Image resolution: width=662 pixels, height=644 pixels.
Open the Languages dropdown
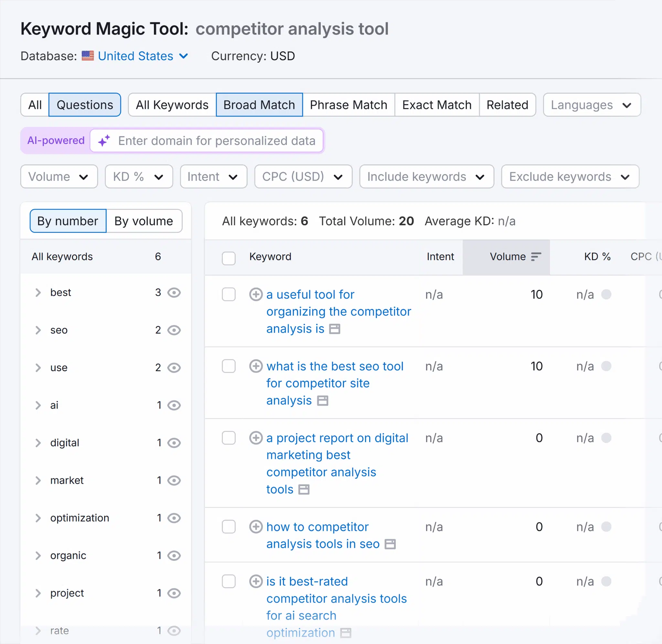(592, 105)
